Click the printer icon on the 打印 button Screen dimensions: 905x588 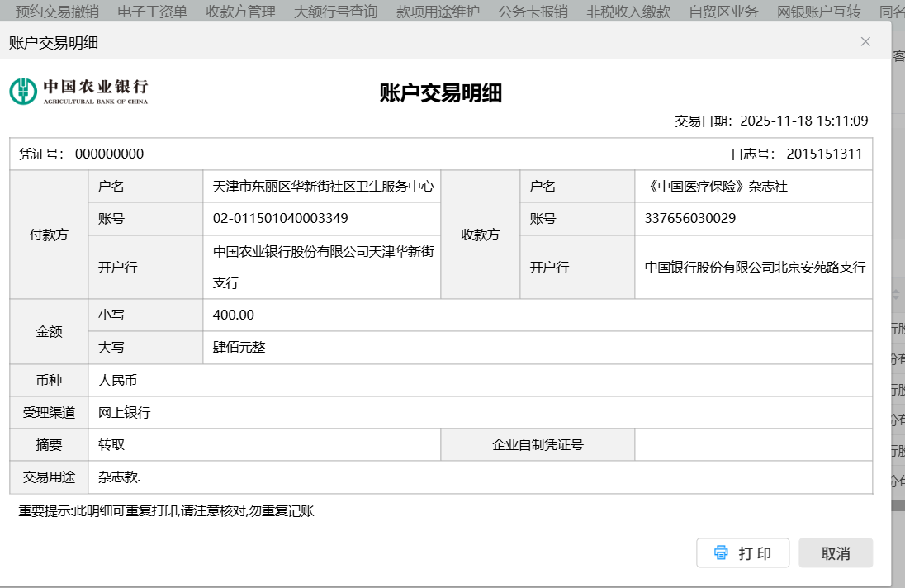point(721,552)
